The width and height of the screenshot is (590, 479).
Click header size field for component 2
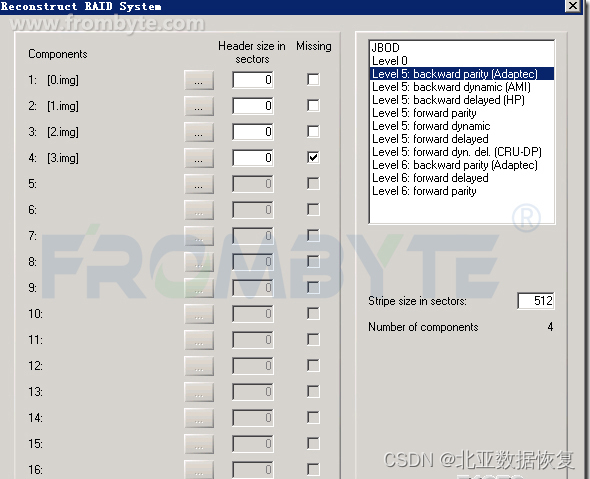(253, 106)
